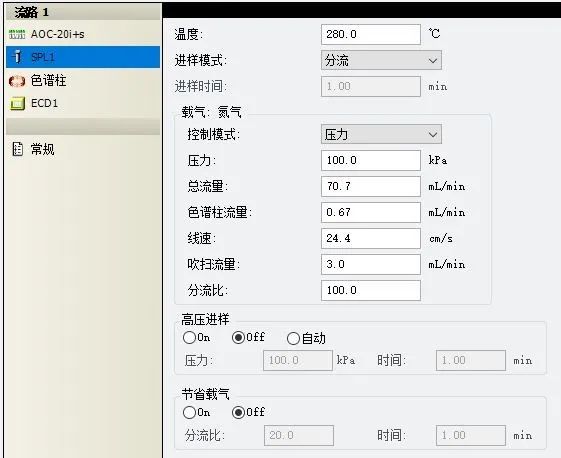Open the 控制模式 pressure dropdown
The width and height of the screenshot is (561, 458).
tap(381, 134)
